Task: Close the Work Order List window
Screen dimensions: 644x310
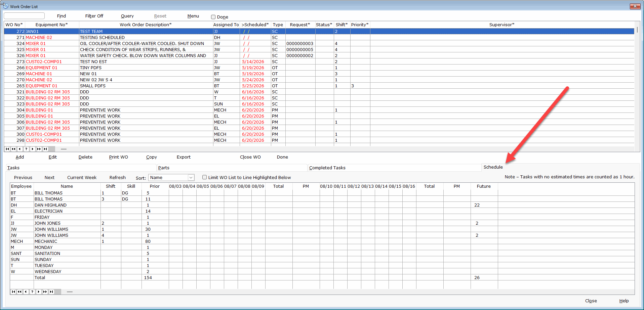Action: click(635, 6)
